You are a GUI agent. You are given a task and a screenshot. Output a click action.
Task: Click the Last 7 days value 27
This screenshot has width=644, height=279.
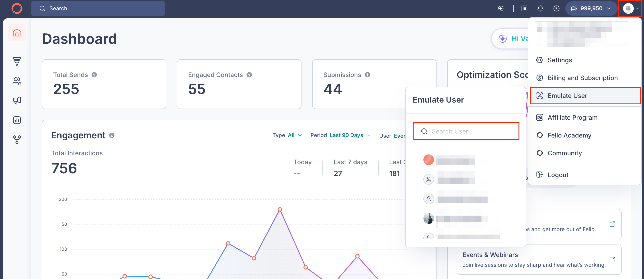(x=338, y=174)
